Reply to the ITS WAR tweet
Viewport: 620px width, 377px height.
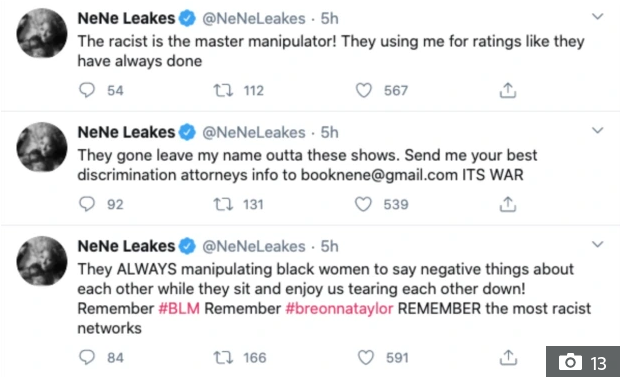coord(87,204)
